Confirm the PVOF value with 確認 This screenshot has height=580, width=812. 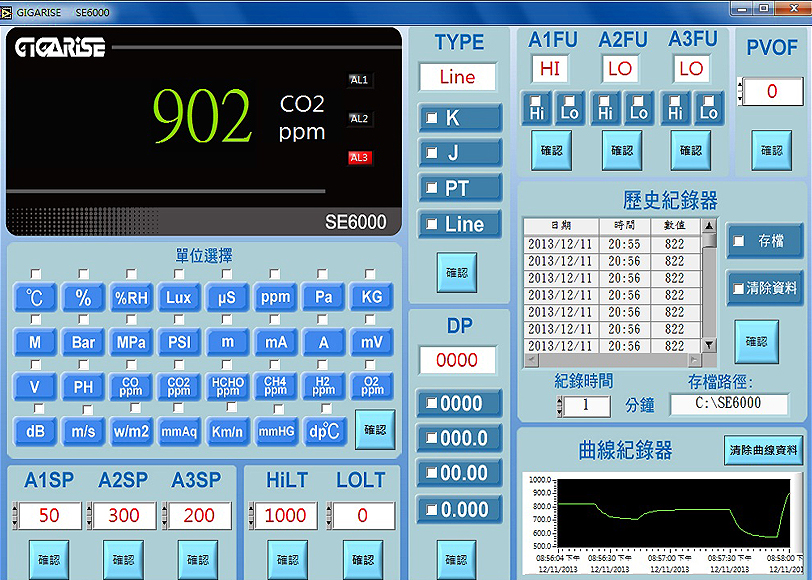pos(772,151)
